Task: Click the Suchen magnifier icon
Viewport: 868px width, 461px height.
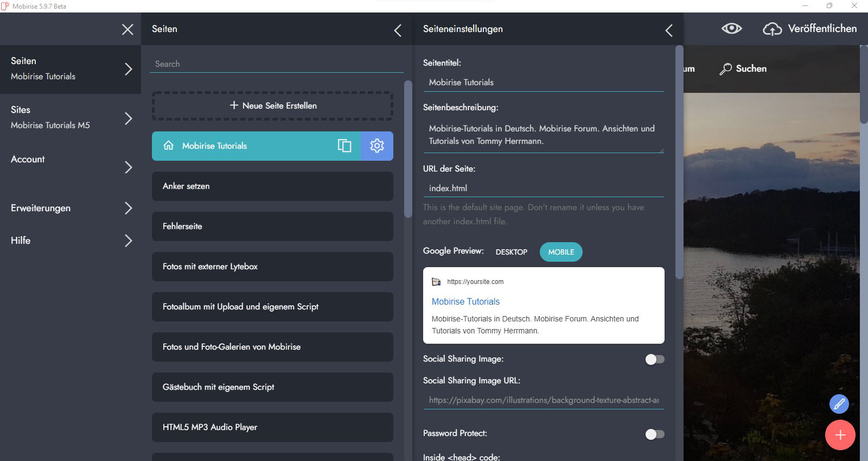Action: 725,69
